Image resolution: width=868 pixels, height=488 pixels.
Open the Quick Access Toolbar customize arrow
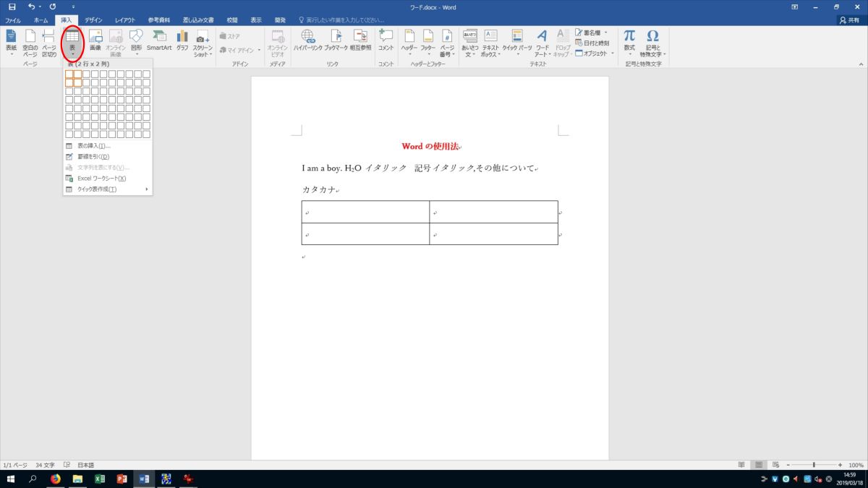[x=74, y=7]
